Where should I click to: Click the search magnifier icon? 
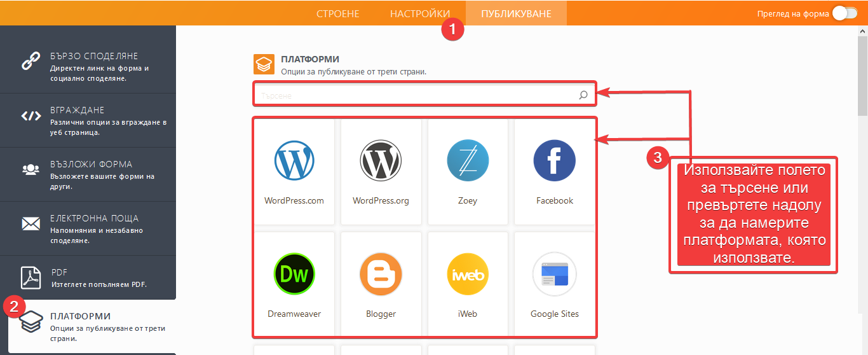tap(583, 95)
